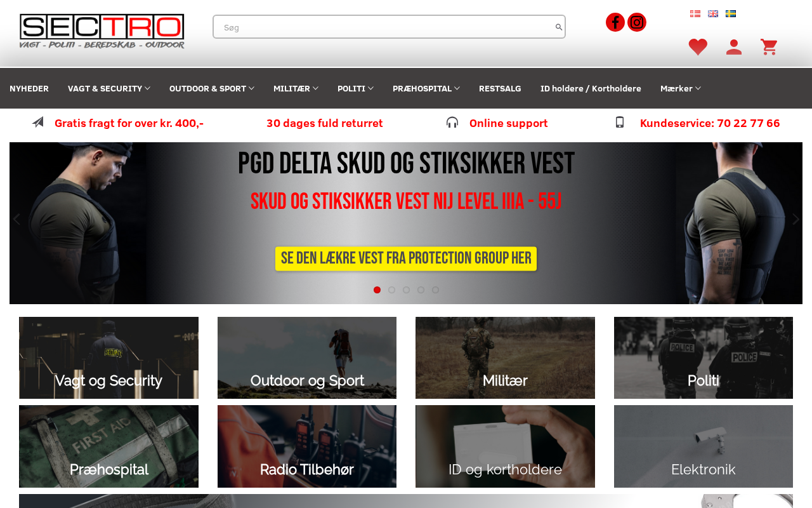Open the Online support link
This screenshot has height=508, width=812.
pos(508,123)
